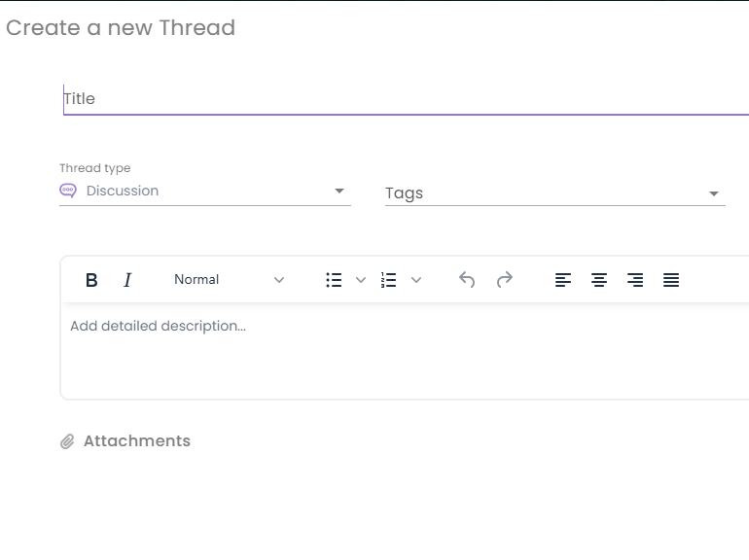Expand the Tags dropdown

click(x=714, y=193)
